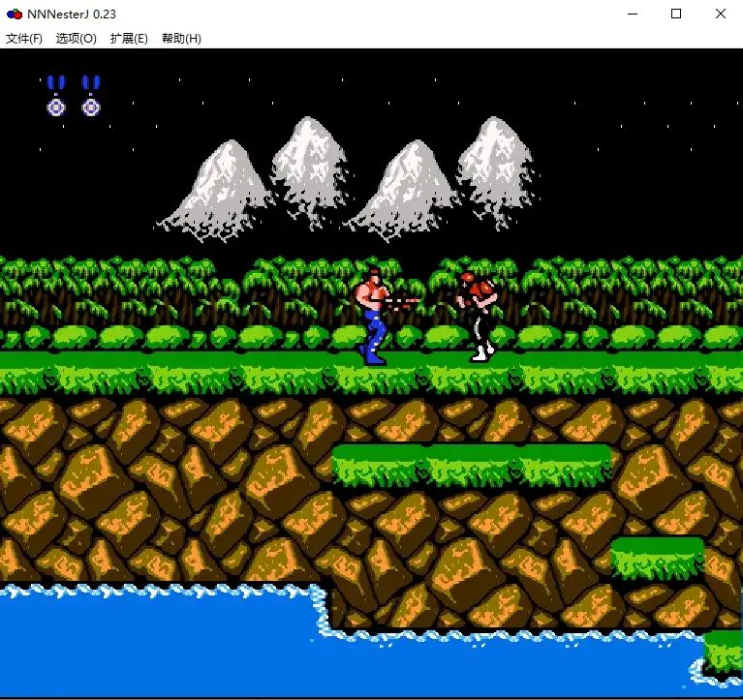Open the 文件(F) menu

point(24,39)
